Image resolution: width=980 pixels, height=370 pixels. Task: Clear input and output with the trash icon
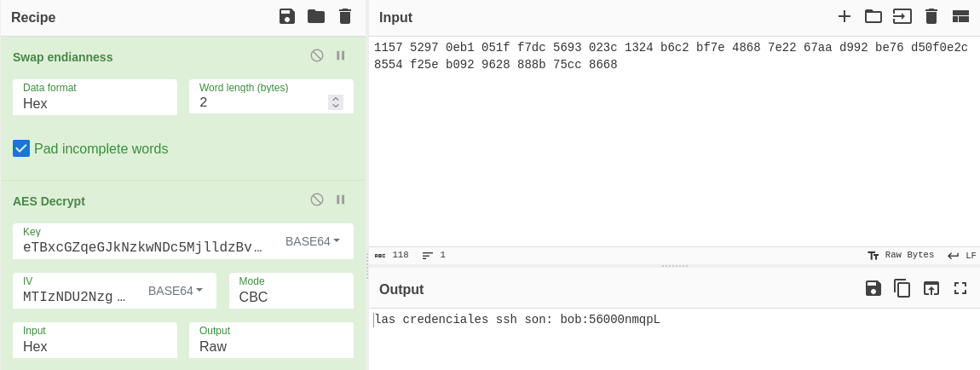[931, 17]
